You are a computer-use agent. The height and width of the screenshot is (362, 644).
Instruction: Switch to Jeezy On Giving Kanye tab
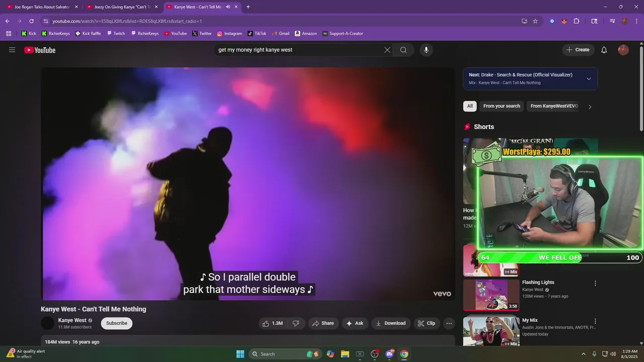pos(122,7)
